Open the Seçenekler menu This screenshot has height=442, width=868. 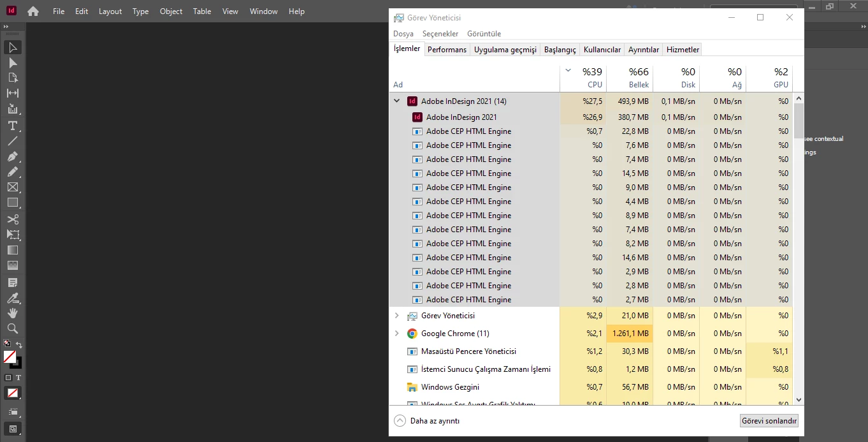point(440,34)
